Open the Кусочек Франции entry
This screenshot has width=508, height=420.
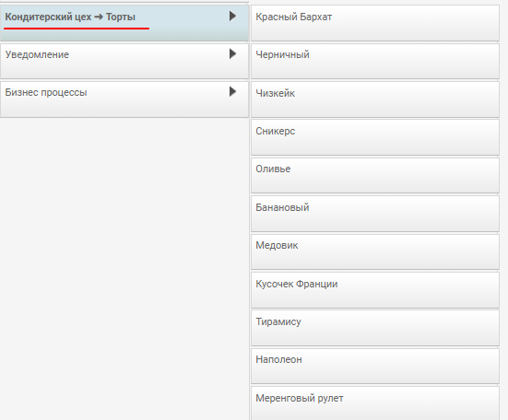coord(375,290)
